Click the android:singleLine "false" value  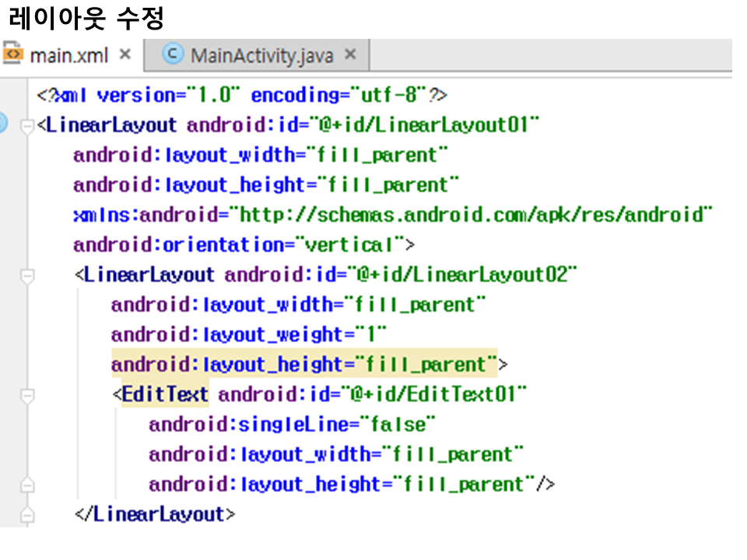[x=396, y=425]
